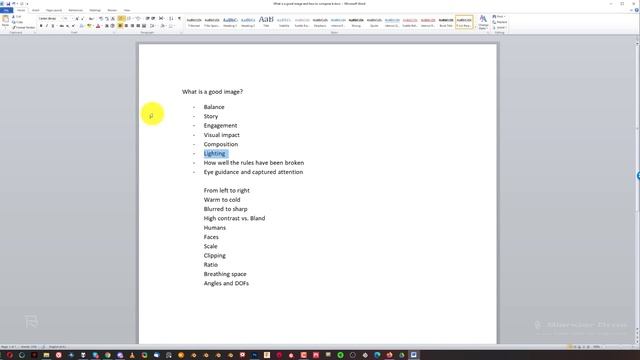
Task: Open the Select dropdown in Editing group
Action: (499, 27)
